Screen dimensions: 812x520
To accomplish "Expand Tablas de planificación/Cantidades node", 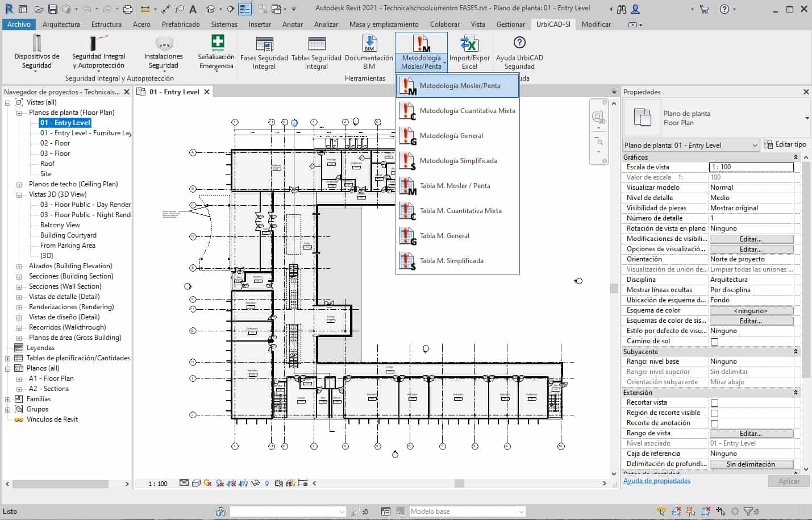I will click(x=8, y=359).
